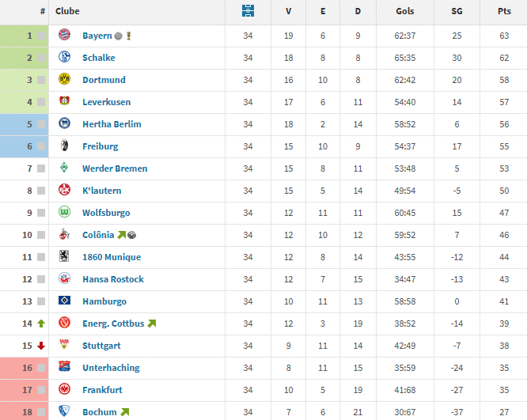This screenshot has width=527, height=420.
Task: Click the Werder Bremen club crest
Action: tap(65, 168)
